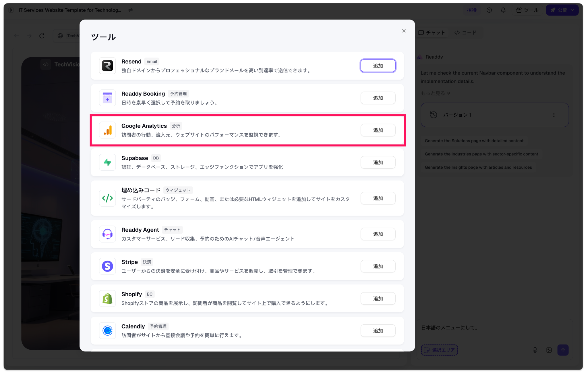Viewport: 588px width, 375px height.
Task: Click the Stripe logo icon
Action: (107, 266)
